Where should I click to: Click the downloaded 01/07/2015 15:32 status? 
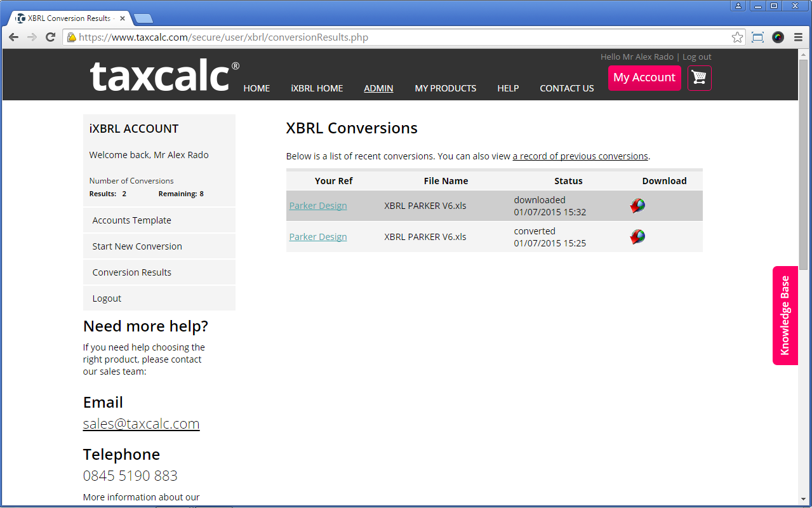click(x=550, y=206)
